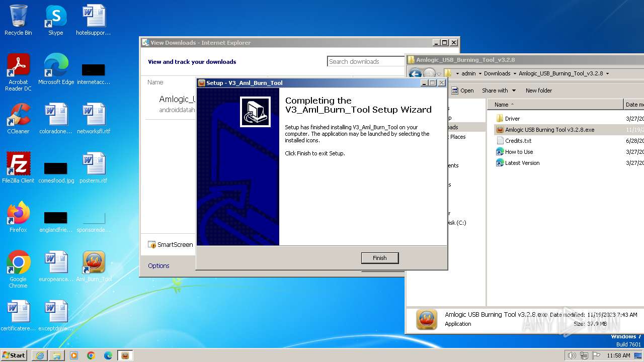Click the setup wizard installer logo image
The image size is (644, 362).
click(255, 112)
